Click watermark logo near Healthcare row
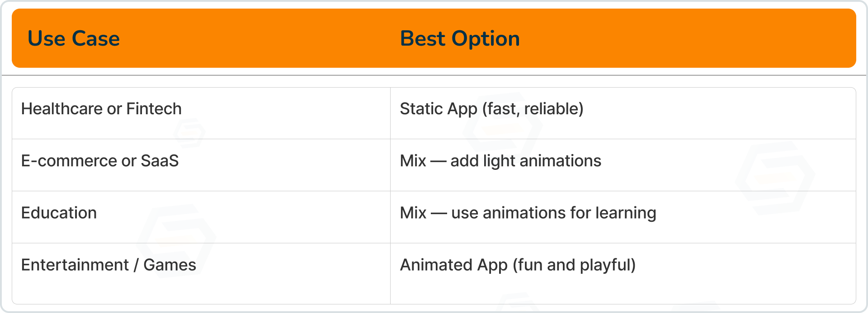868x313 pixels. coord(190,133)
